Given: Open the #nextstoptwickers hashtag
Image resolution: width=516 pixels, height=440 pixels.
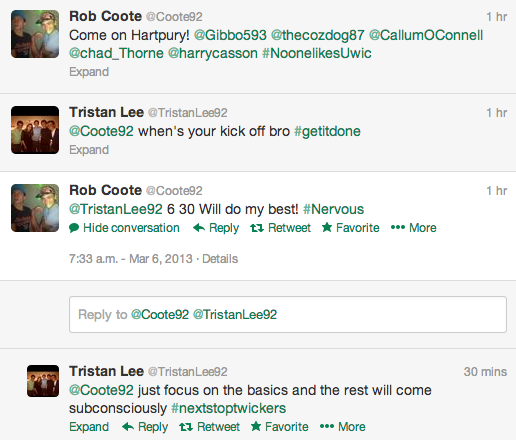Looking at the screenshot, I should [x=228, y=408].
